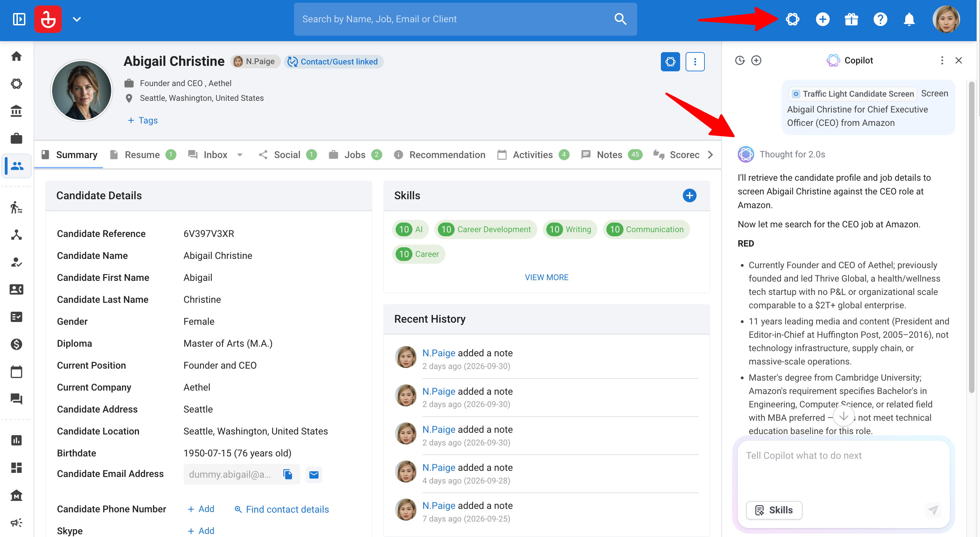
Task: Add Tags to Abigail Christine
Action: click(x=143, y=121)
